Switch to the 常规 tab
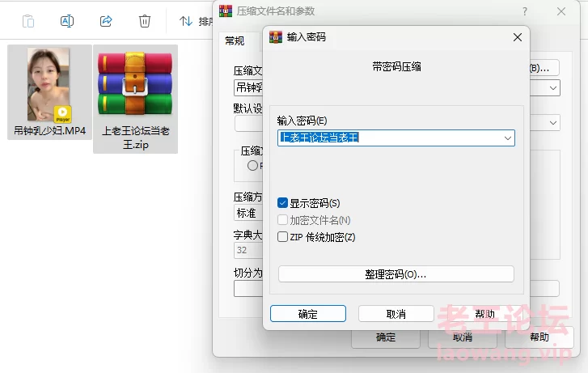588x373 pixels. (x=235, y=41)
